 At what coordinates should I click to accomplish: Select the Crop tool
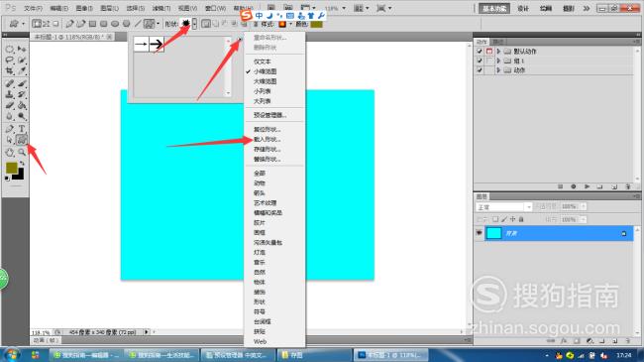coord(9,70)
